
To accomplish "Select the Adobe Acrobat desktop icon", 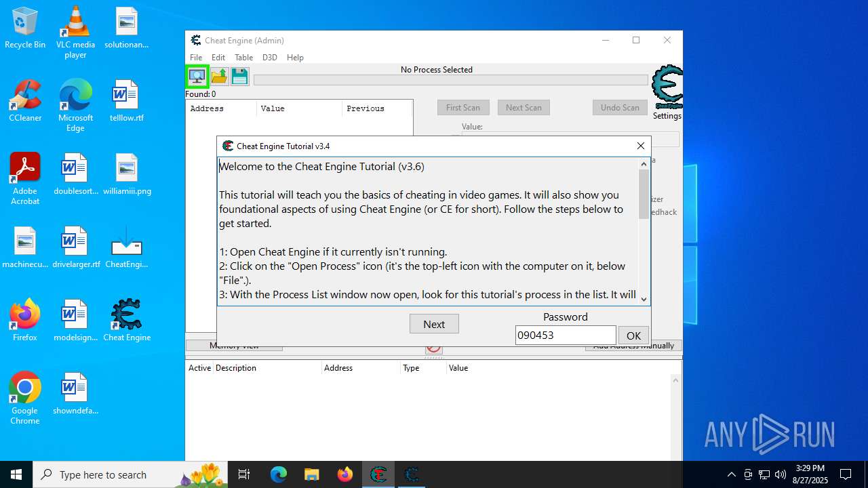I will coord(25,179).
